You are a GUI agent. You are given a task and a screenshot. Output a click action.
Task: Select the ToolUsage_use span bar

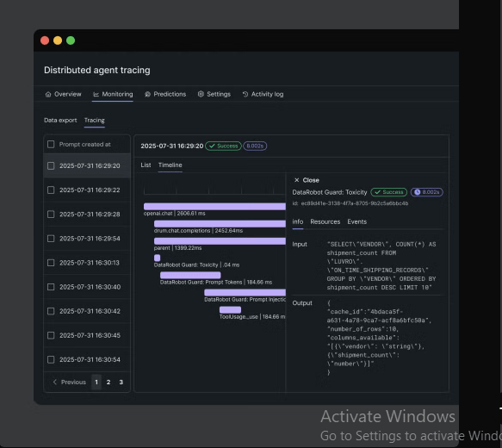230,309
